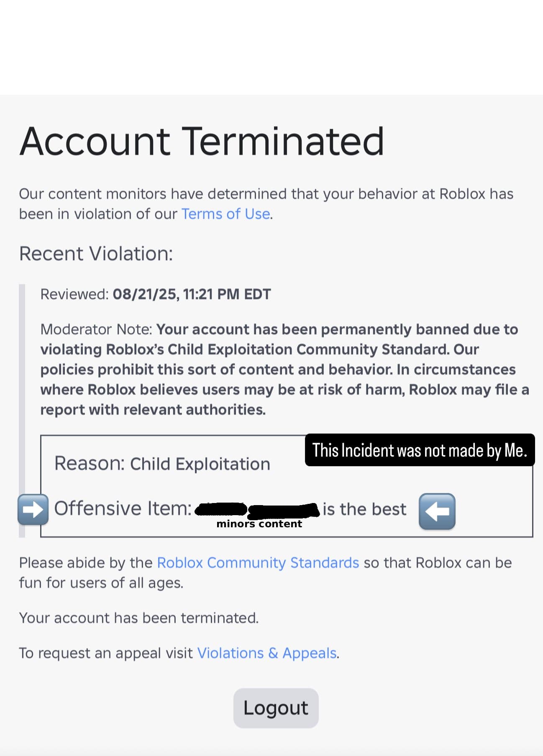The image size is (543, 756).
Task: Select the Reason: Child Exploitation text
Action: pyautogui.click(x=162, y=463)
